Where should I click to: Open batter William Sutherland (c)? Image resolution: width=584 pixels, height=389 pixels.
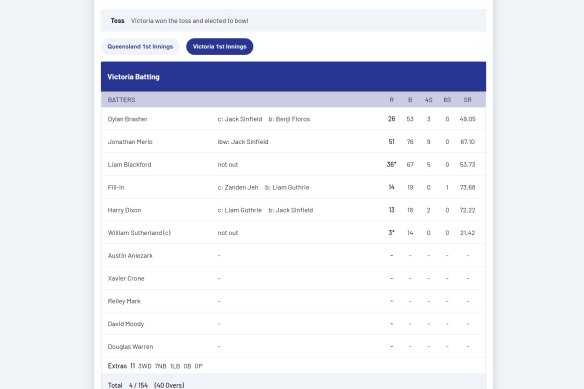(x=139, y=233)
